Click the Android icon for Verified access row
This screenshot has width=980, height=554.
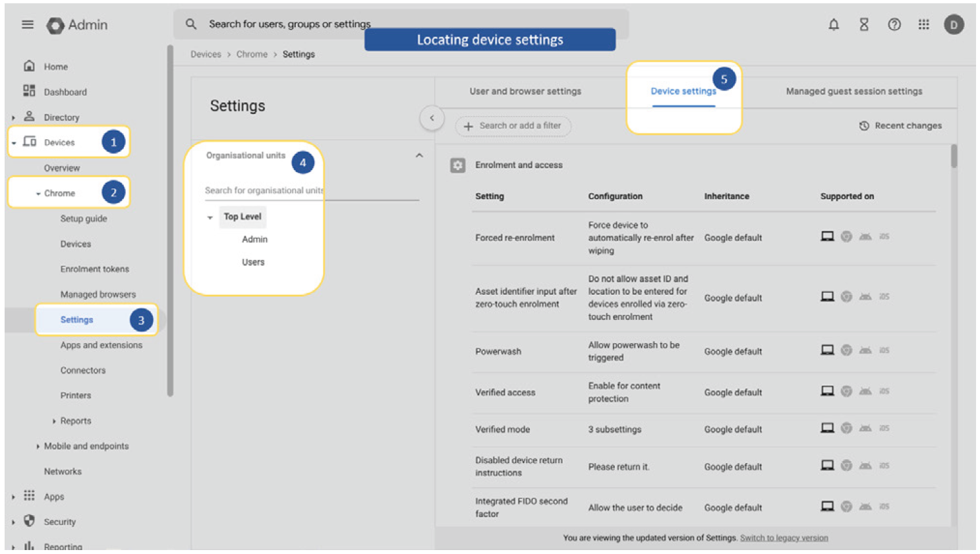point(865,391)
